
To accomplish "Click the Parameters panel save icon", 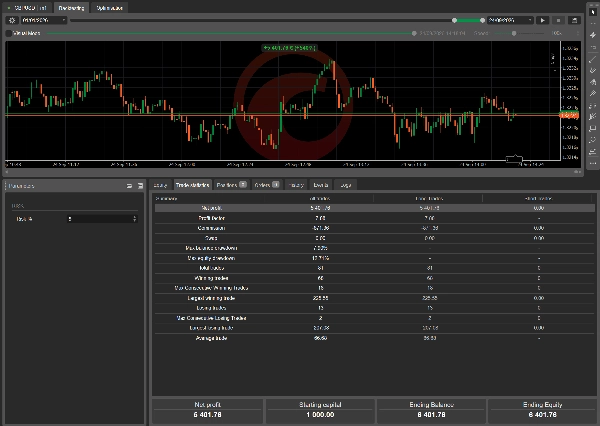I will coord(140,186).
